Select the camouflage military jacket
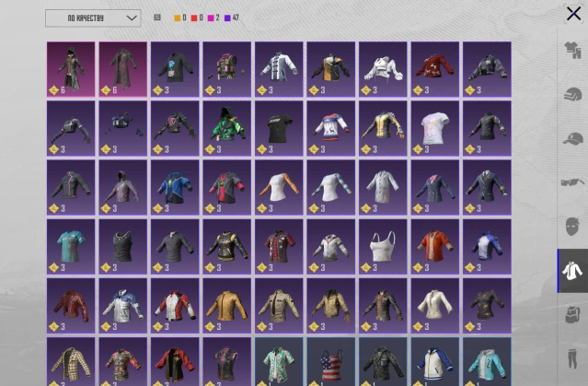The height and width of the screenshot is (386, 588). coord(383,362)
